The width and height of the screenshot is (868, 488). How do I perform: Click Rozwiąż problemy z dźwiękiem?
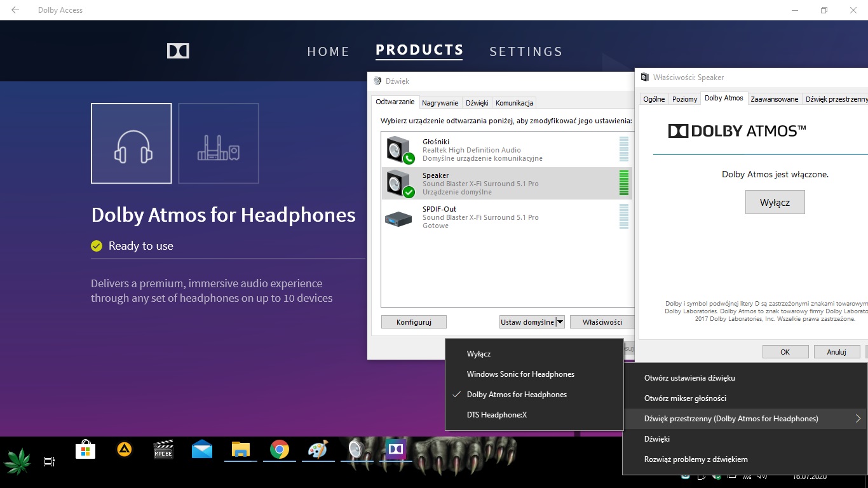click(x=744, y=459)
